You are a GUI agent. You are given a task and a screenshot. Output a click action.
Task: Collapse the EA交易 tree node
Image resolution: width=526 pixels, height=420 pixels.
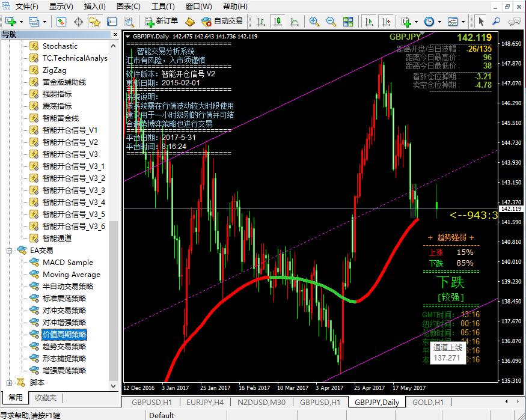[10, 251]
